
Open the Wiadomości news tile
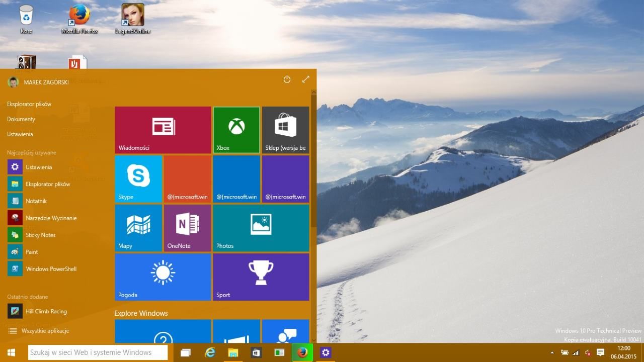tap(163, 129)
